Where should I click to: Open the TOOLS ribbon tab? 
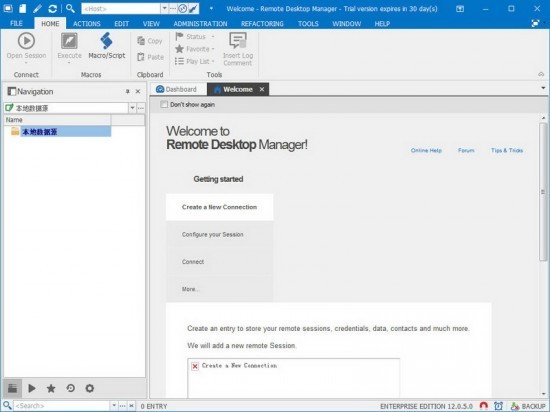pyautogui.click(x=308, y=23)
